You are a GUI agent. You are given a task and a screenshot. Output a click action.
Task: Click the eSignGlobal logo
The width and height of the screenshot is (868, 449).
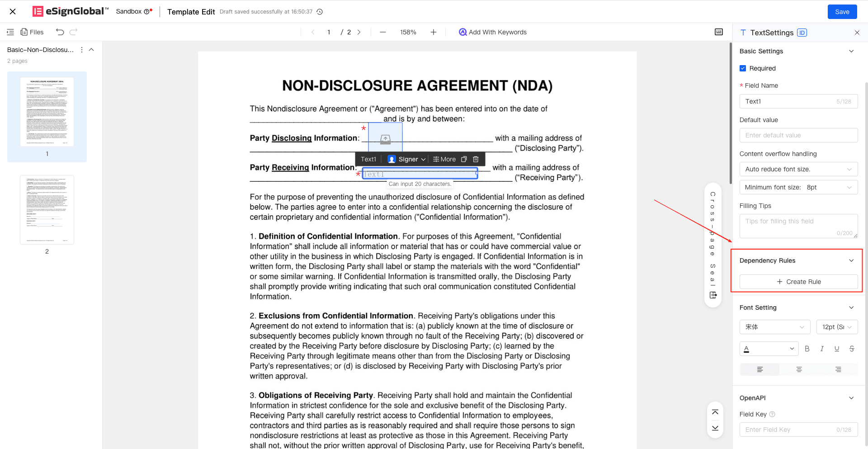click(x=71, y=11)
